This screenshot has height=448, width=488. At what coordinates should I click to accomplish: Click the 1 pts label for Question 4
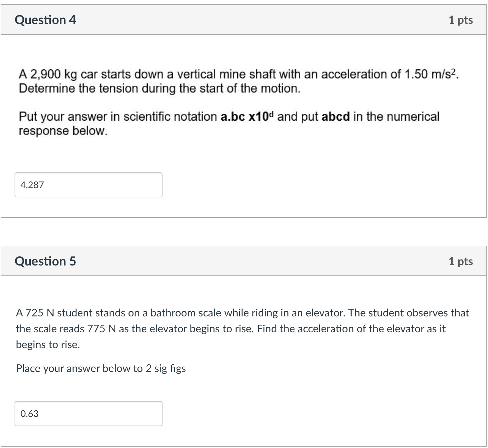[x=461, y=20]
